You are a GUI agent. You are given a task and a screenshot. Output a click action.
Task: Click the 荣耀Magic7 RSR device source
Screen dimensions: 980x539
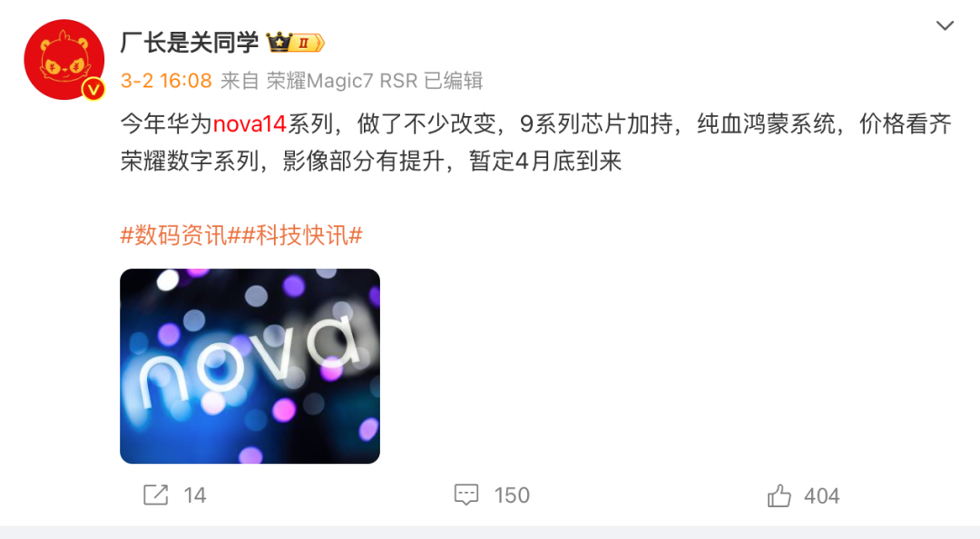(342, 81)
